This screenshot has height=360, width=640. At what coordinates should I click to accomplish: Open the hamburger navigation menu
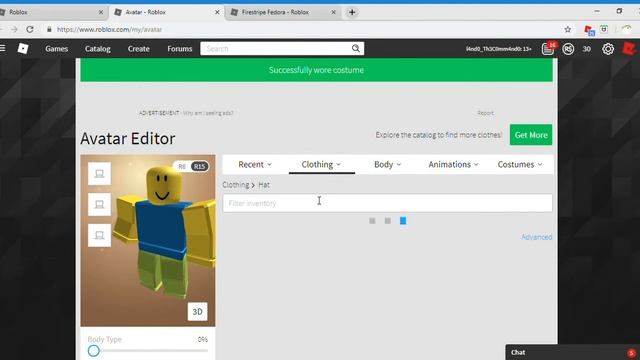coord(2,48)
